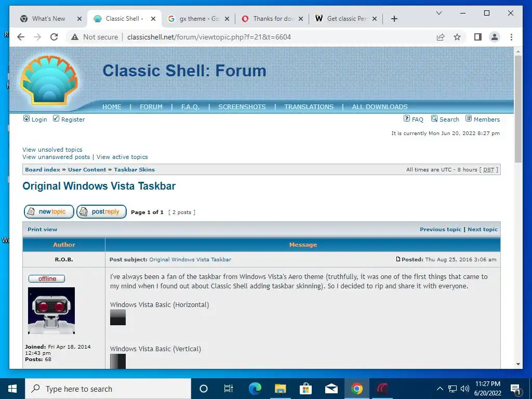Click the forward navigation arrow
Screen dimensions: 532x399
pyautogui.click(x=37, y=37)
